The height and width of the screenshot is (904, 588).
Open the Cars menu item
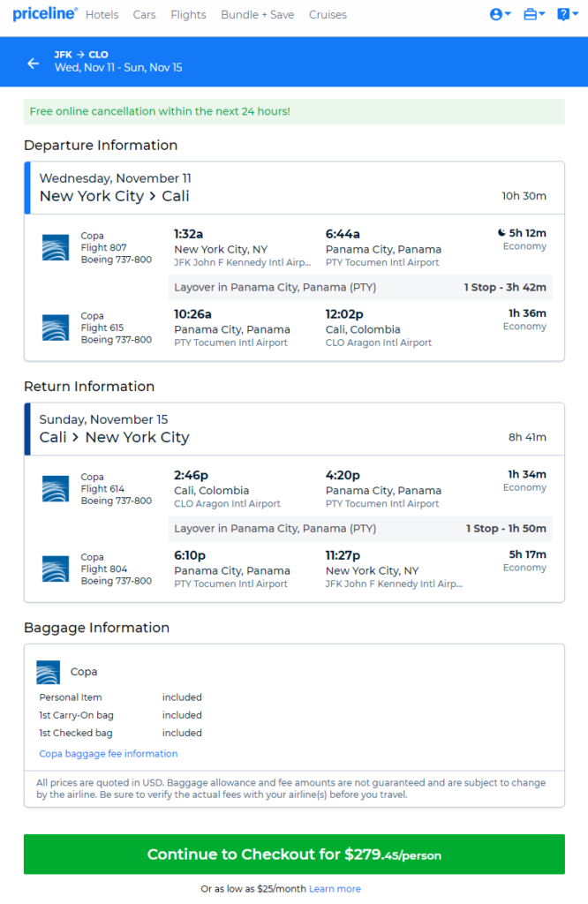[x=144, y=15]
